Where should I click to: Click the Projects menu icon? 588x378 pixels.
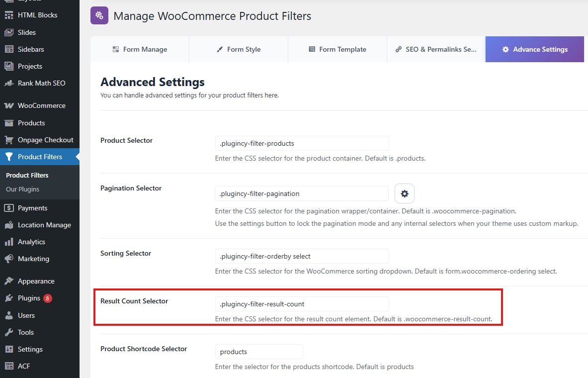point(9,66)
